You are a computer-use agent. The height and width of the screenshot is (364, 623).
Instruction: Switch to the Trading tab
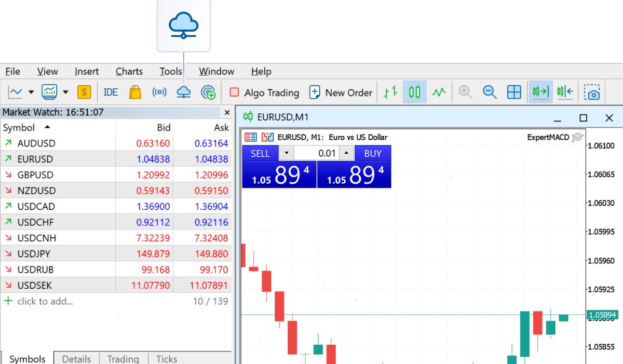click(x=123, y=358)
